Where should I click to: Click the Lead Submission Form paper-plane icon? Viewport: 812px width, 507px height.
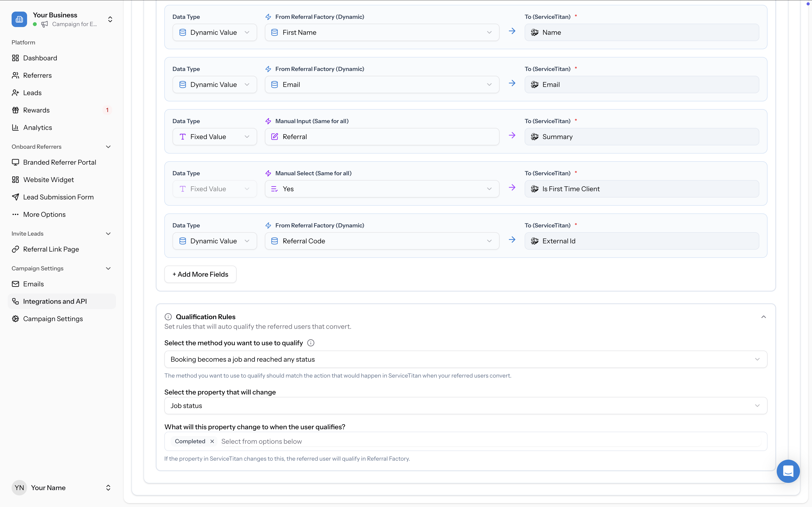tap(15, 197)
